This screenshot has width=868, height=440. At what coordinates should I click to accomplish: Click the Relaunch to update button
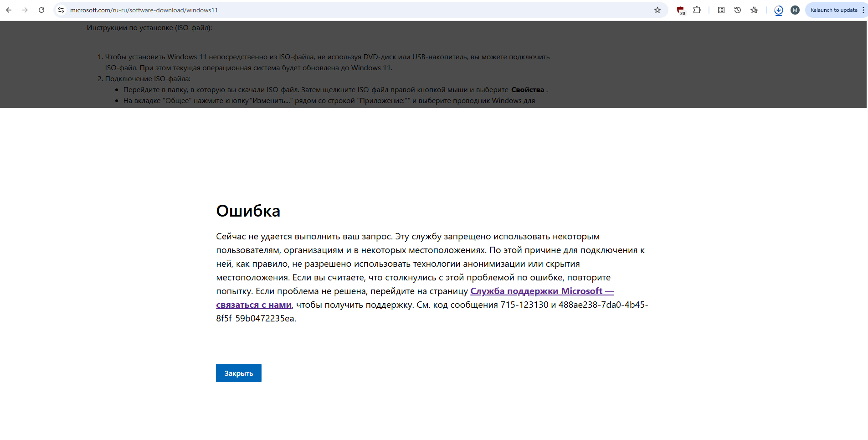(834, 10)
